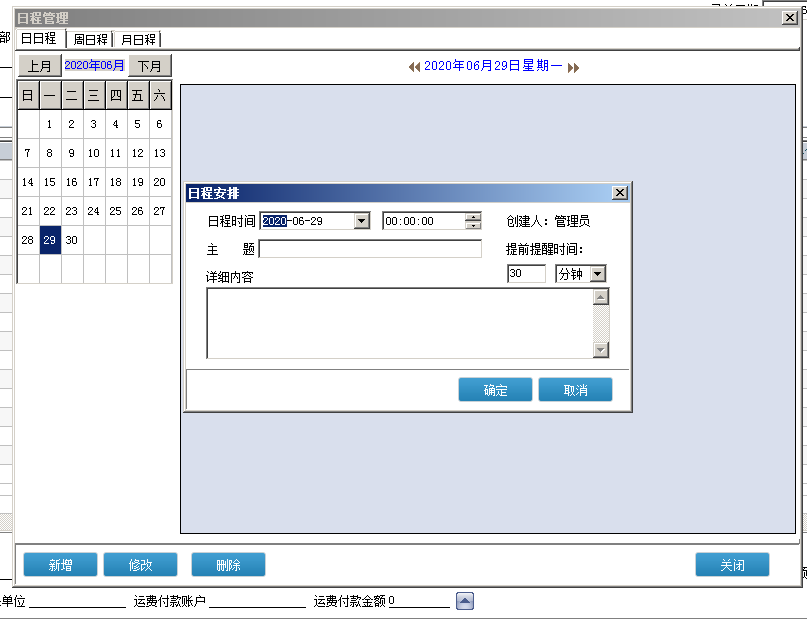Decrease time with the spinner down arrow

point(473,225)
